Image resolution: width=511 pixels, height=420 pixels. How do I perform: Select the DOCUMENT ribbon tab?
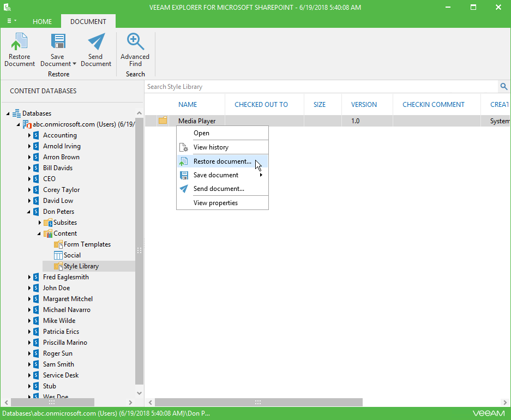tap(88, 21)
